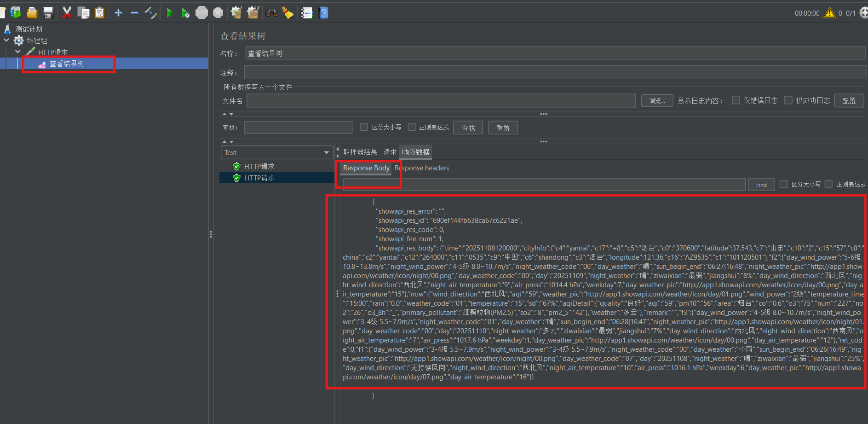Open Search with the binoculars icon
868x424 pixels.
click(x=272, y=12)
